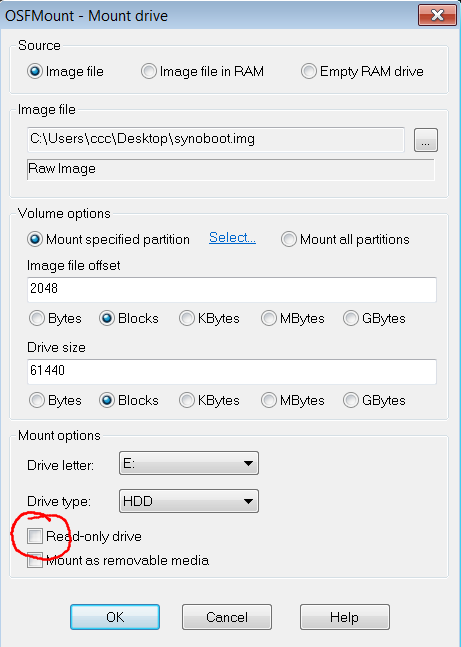
Task: Open Help for mount options
Action: (345, 617)
